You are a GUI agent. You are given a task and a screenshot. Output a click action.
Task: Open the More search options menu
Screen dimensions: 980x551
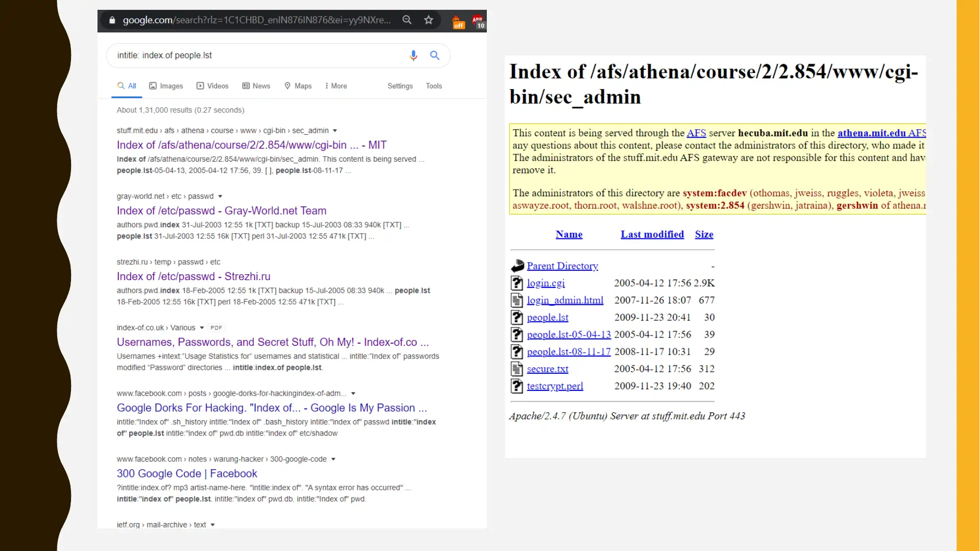coord(336,86)
